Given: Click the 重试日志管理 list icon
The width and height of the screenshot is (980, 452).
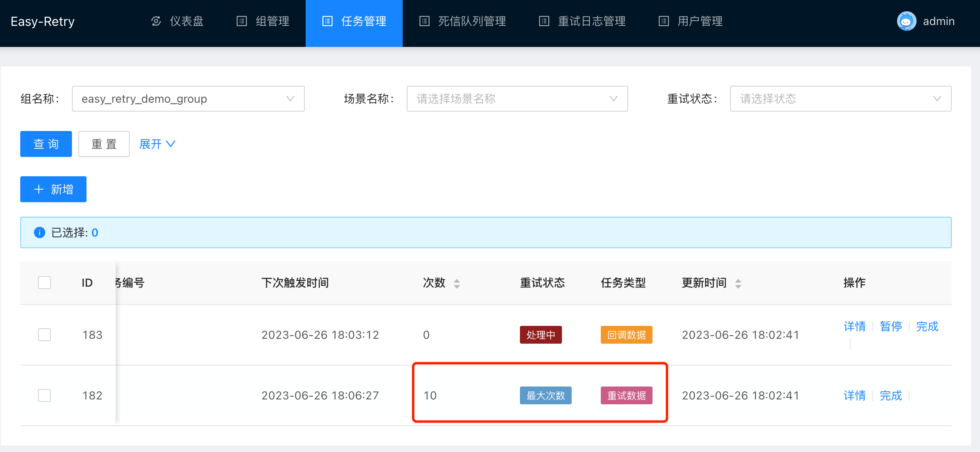Looking at the screenshot, I should (x=544, y=21).
